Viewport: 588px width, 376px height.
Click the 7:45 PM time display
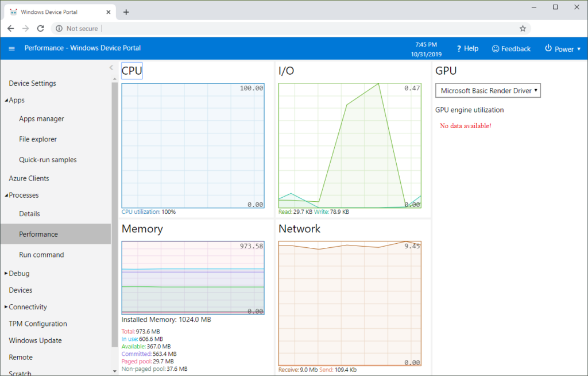pyautogui.click(x=426, y=45)
